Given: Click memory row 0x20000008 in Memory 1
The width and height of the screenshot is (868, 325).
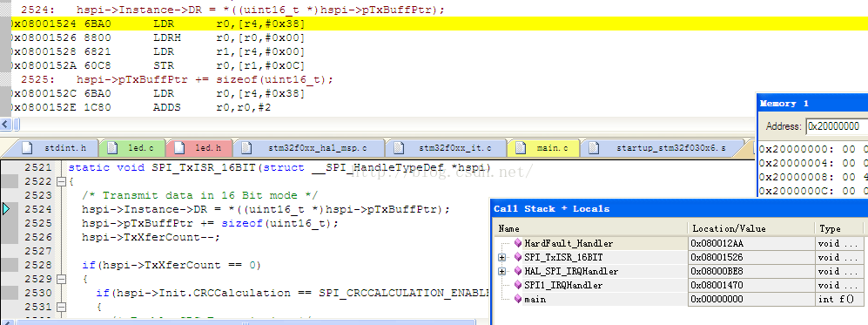Looking at the screenshot, I should [813, 177].
